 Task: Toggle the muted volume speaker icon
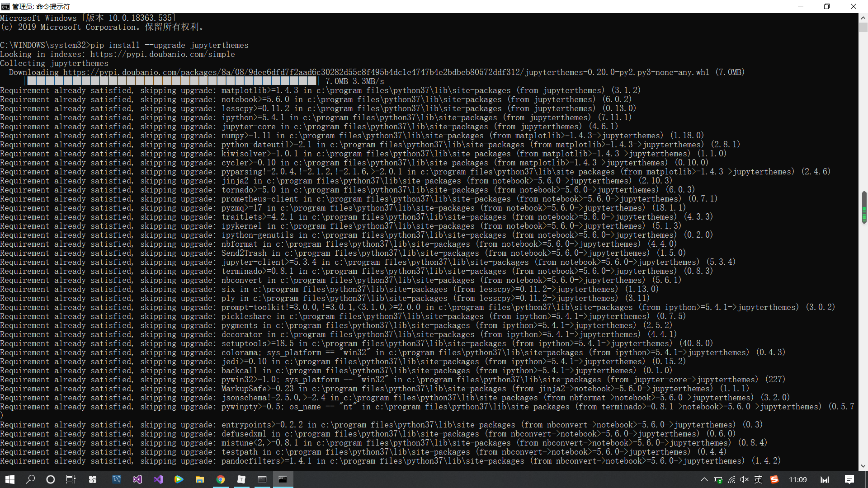(x=745, y=479)
